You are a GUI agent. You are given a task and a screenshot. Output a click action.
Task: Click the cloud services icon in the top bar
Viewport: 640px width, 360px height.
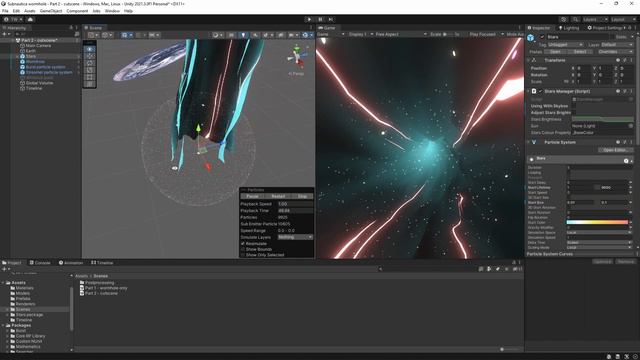pos(30,19)
